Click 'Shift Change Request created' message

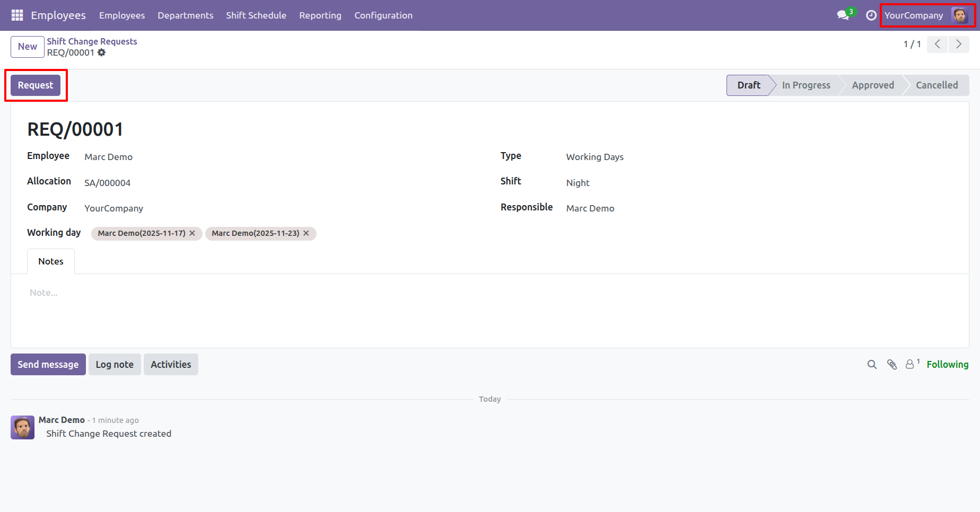(x=109, y=434)
